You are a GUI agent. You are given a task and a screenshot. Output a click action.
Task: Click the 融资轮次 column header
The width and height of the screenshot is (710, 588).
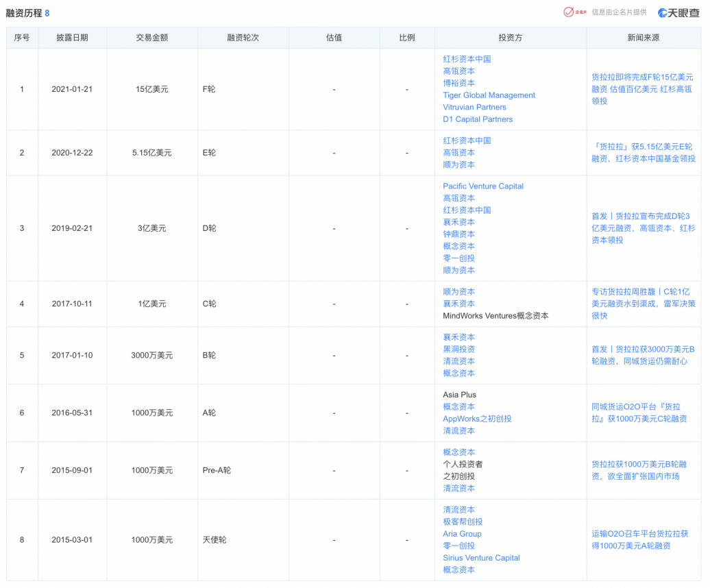click(x=243, y=38)
